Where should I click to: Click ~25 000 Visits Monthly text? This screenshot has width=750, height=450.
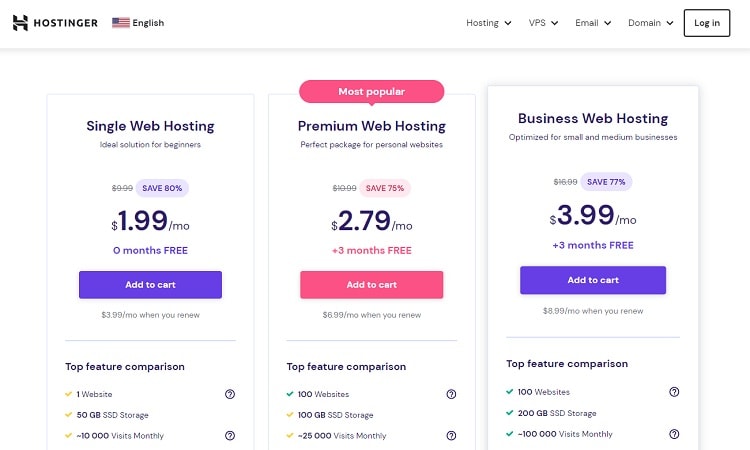point(342,436)
